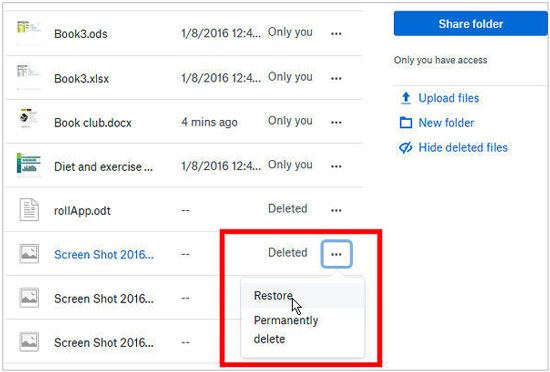Click the Only you have access text

tap(440, 60)
